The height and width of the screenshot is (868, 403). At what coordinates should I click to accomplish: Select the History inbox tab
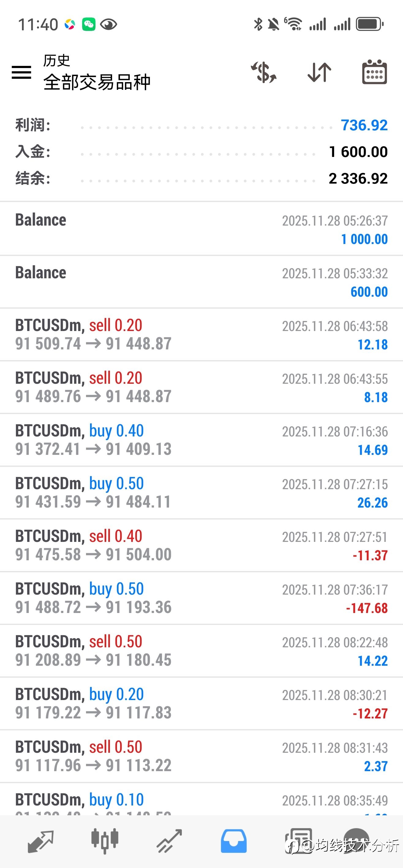click(234, 841)
